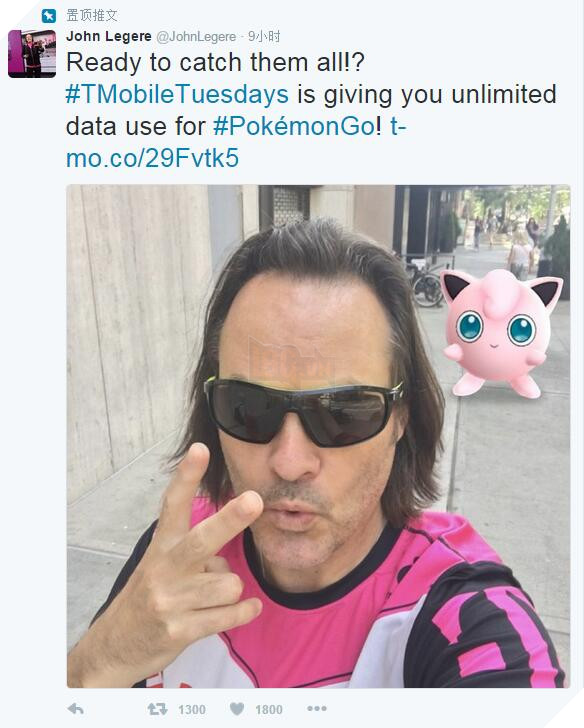Follow the t-mo.co/29Fvtk5 short link
The height and width of the screenshot is (728, 584).
coord(236,142)
